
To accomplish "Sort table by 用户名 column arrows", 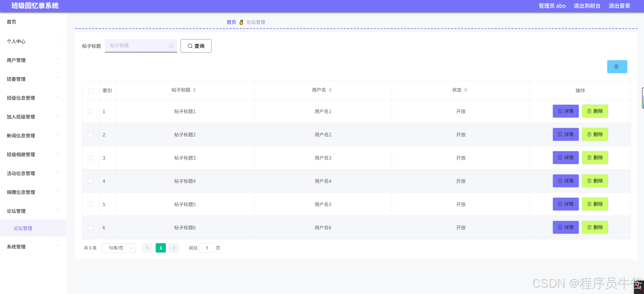I will [x=330, y=90].
